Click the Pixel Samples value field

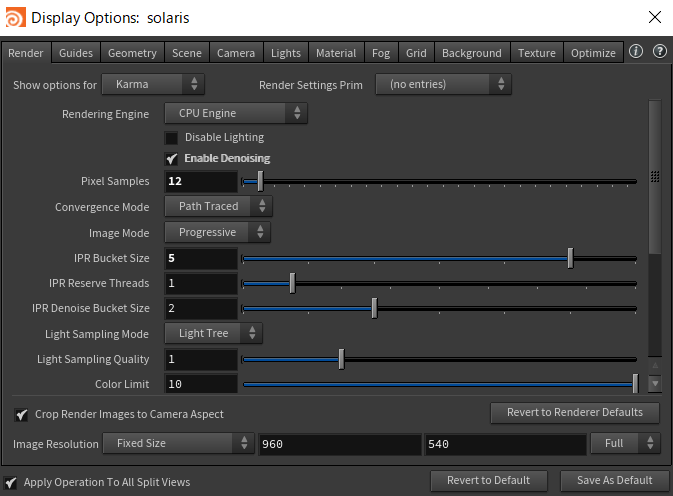tap(201, 181)
